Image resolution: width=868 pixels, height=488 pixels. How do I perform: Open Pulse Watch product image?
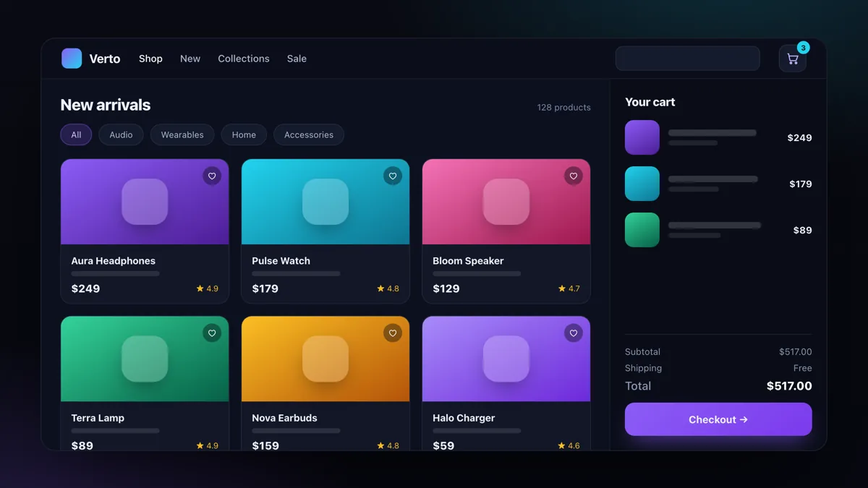(x=325, y=202)
